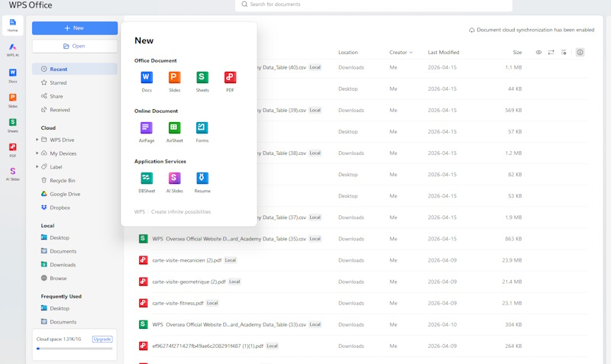Select Received in sidebar

pos(74,110)
